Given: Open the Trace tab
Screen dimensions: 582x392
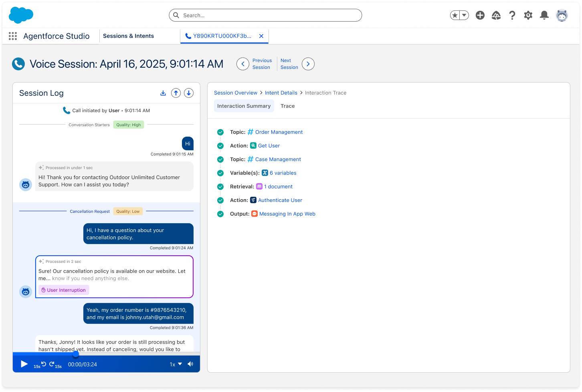Looking at the screenshot, I should (x=288, y=106).
